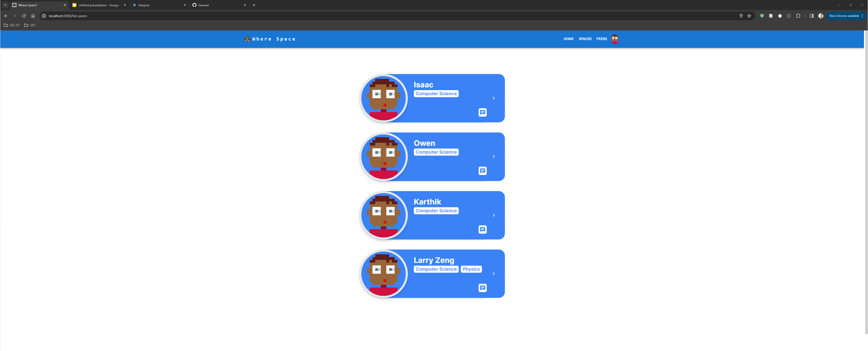Viewport: 868px width, 351px height.
Task: Open Chrome extensions puzzle icon
Action: (x=798, y=16)
